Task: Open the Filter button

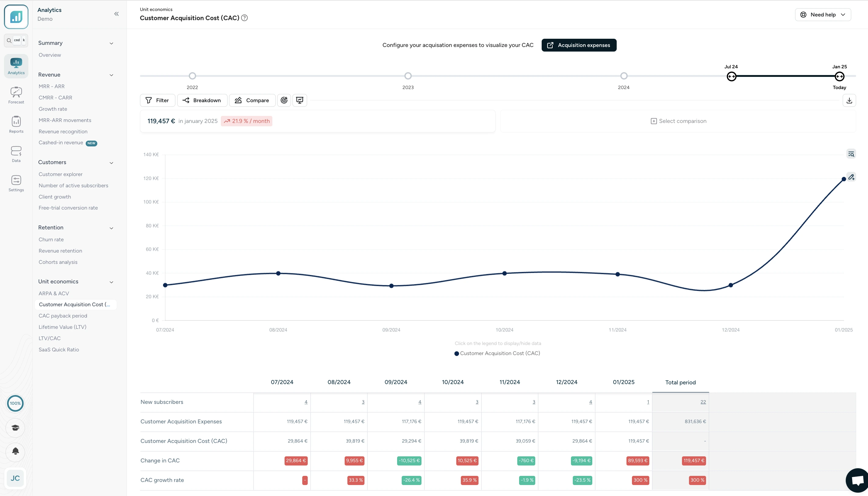Action: point(157,100)
